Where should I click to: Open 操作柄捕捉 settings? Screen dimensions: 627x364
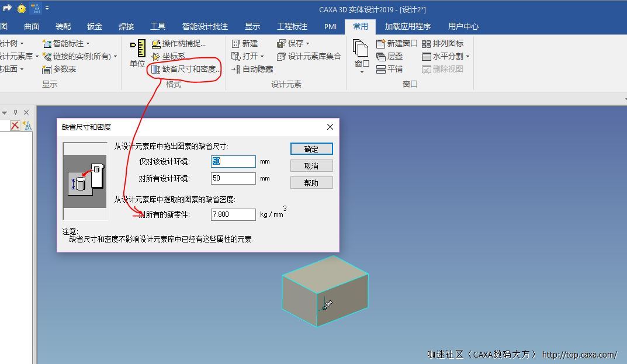[179, 44]
